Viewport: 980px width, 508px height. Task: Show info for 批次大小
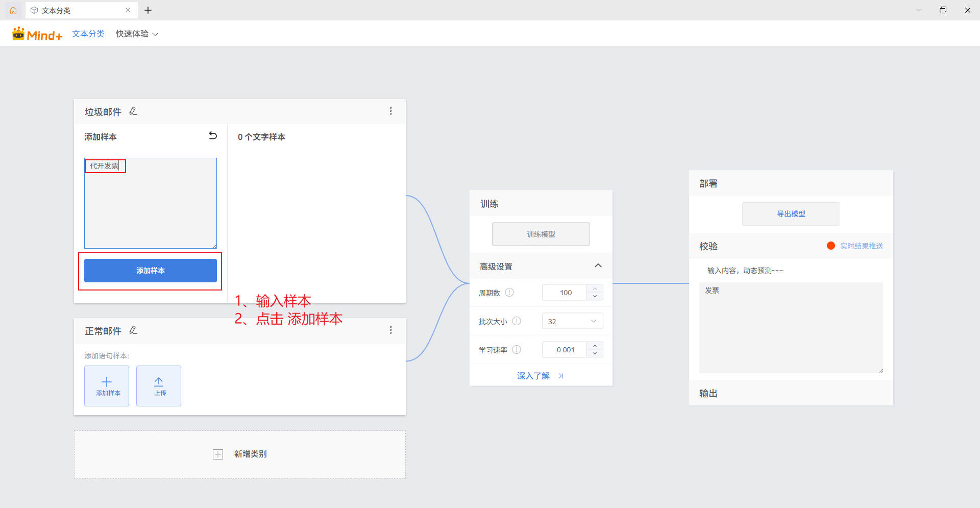click(x=517, y=321)
